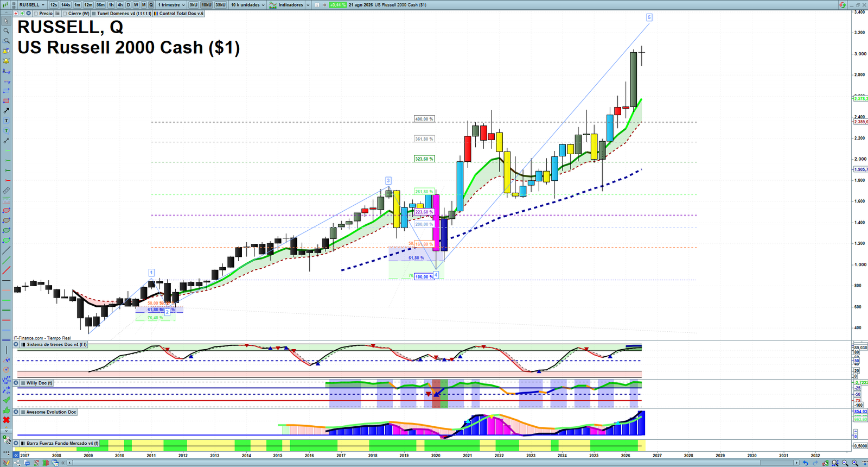
Task: Select the magnifier zoom tool
Action: pos(7,31)
